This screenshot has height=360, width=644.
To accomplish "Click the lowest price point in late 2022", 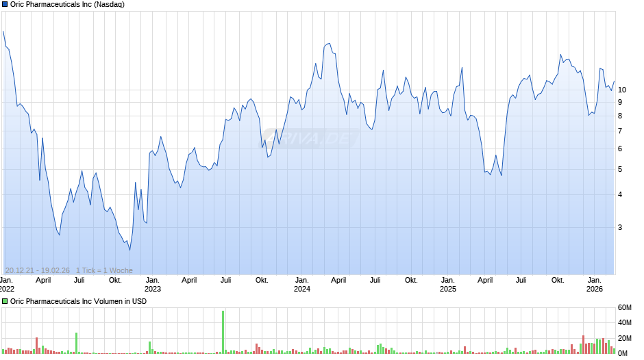I will (x=129, y=250).
